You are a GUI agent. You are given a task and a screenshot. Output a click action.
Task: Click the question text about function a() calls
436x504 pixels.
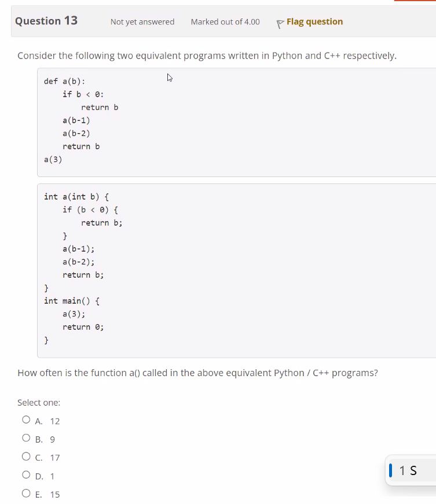click(x=197, y=373)
